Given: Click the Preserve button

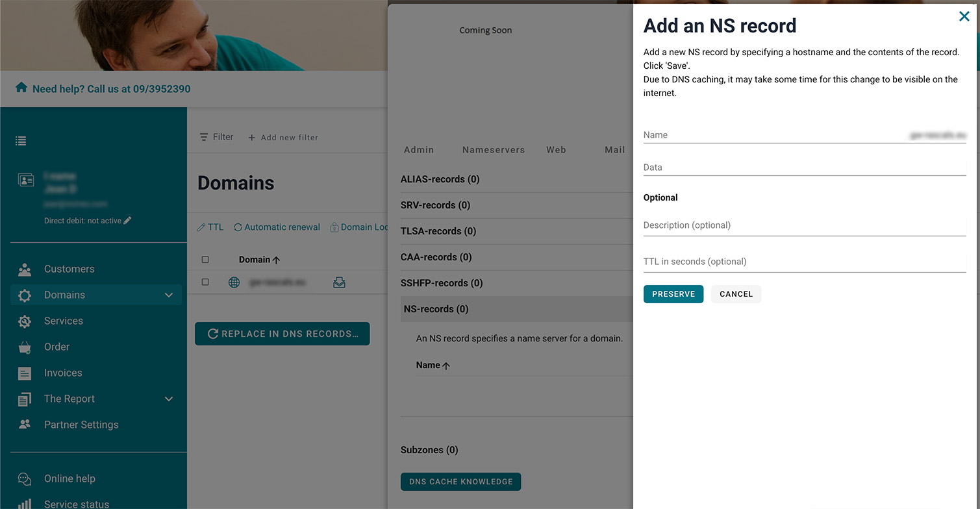Looking at the screenshot, I should click(x=673, y=294).
